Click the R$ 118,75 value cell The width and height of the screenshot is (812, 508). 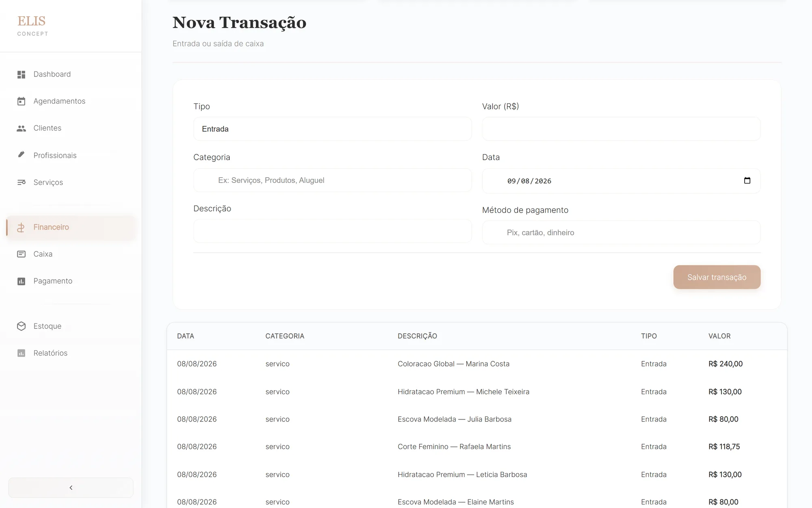tap(724, 447)
